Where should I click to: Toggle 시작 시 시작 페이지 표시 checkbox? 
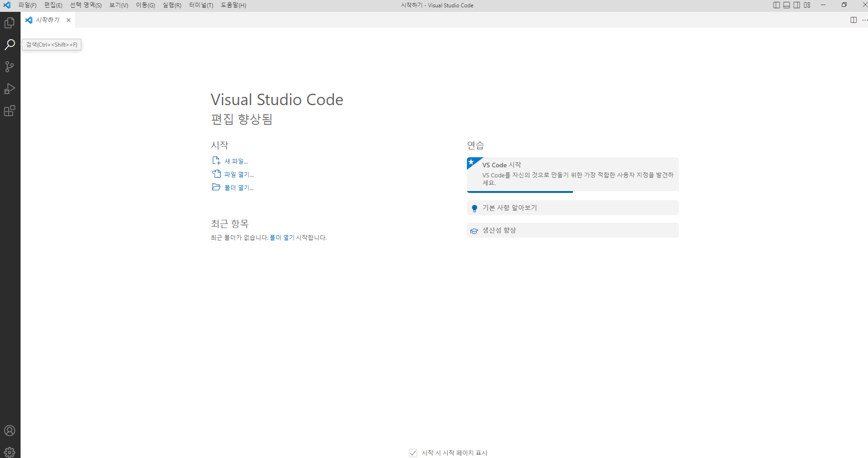(413, 453)
